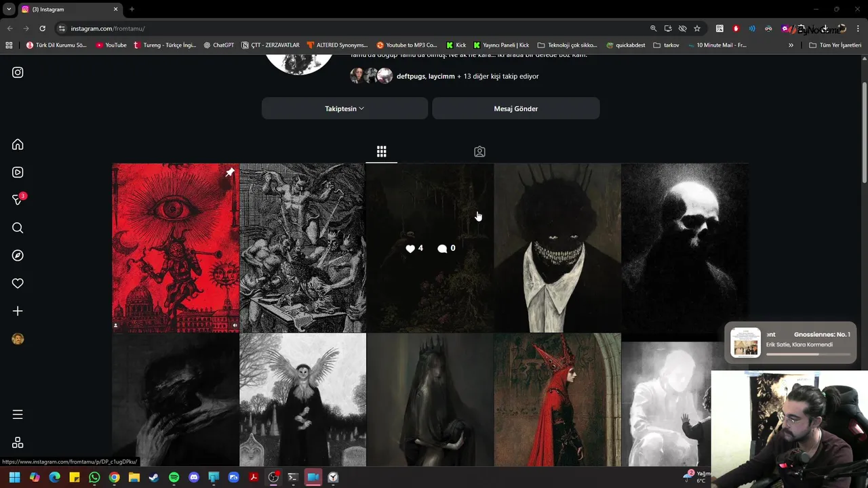
Task: Open the red hand adblock extension
Action: coord(736,28)
